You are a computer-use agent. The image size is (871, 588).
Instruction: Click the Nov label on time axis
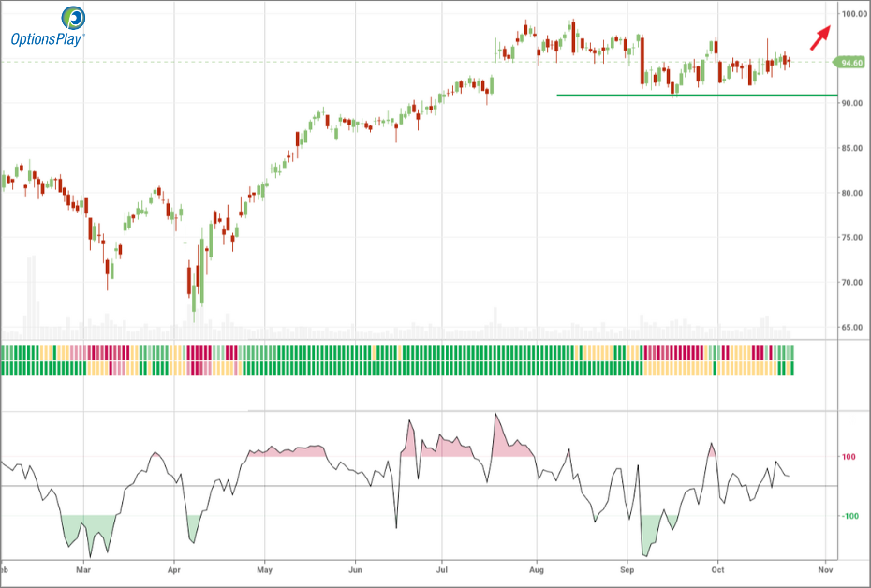coord(825,568)
